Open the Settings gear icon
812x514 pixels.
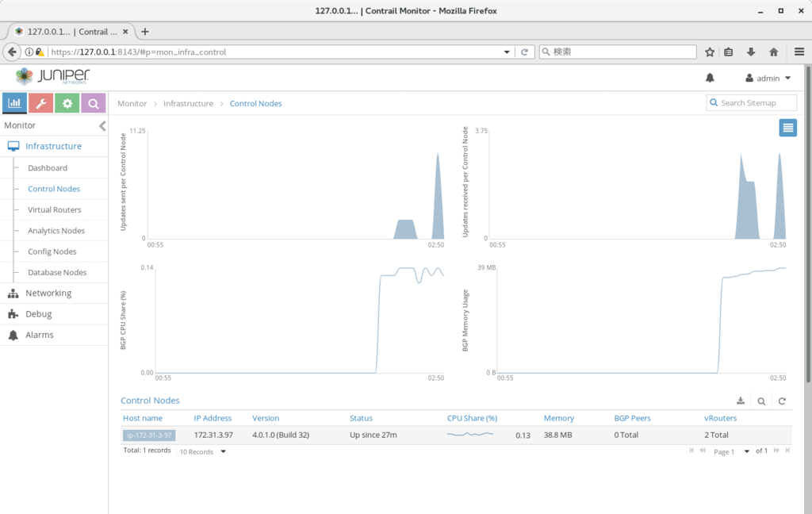67,103
